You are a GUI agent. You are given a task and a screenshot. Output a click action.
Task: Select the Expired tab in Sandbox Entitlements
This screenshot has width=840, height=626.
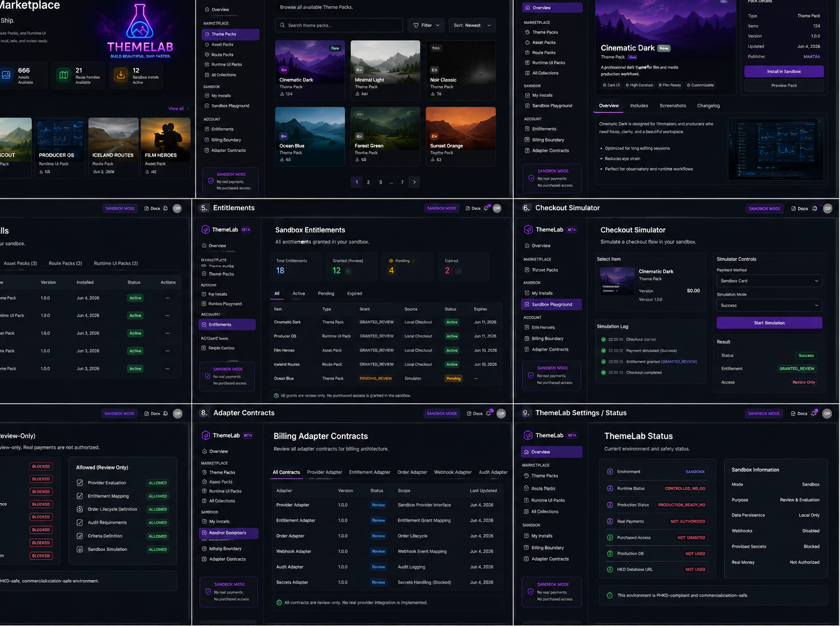click(x=355, y=294)
